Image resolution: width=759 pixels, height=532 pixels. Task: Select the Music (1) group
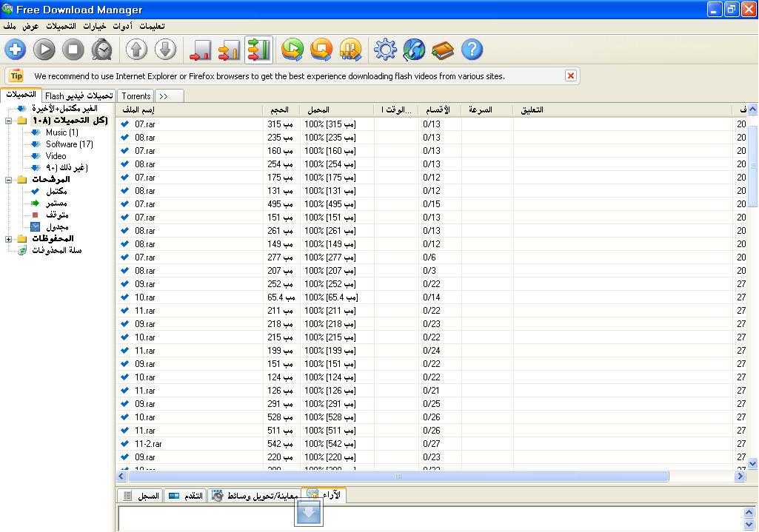click(62, 132)
